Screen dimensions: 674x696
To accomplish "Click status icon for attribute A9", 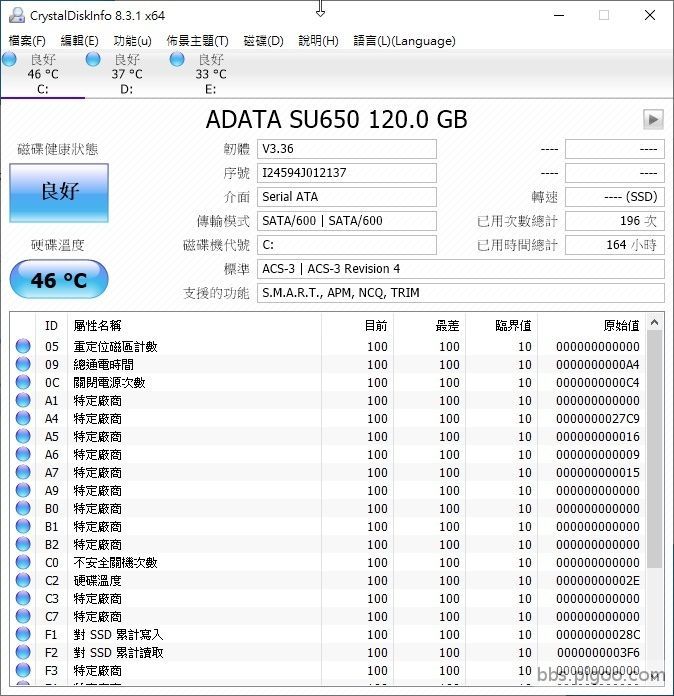I will click(x=23, y=490).
